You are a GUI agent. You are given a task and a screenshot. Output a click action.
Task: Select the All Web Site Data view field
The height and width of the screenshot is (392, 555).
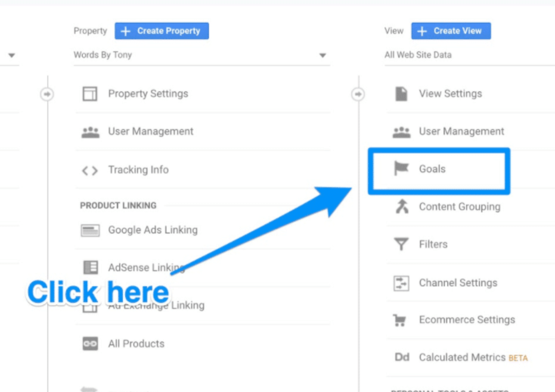pyautogui.click(x=470, y=55)
